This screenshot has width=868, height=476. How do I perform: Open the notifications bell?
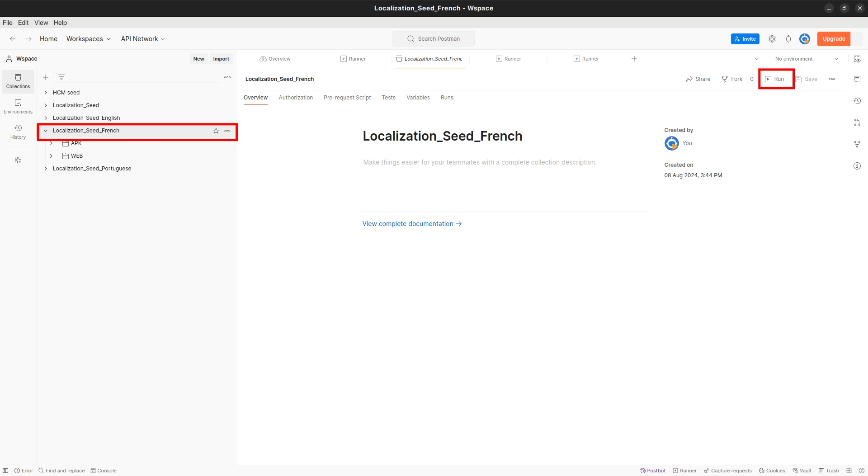point(788,39)
